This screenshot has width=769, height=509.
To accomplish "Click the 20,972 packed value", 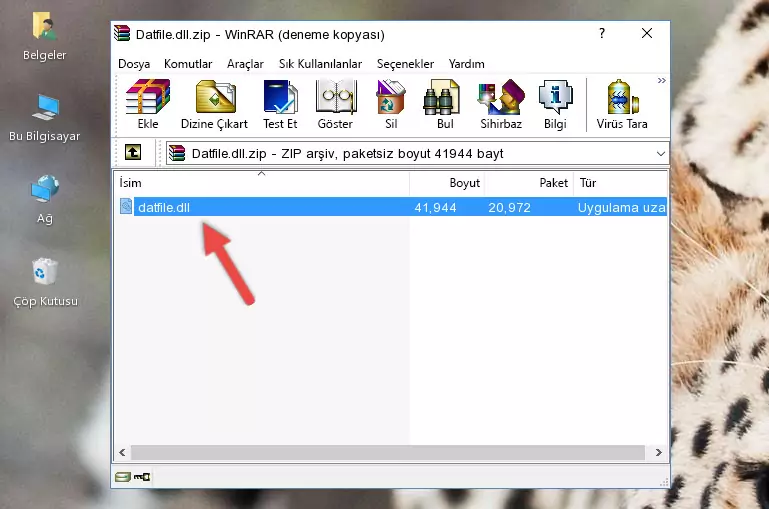I will click(x=509, y=208).
